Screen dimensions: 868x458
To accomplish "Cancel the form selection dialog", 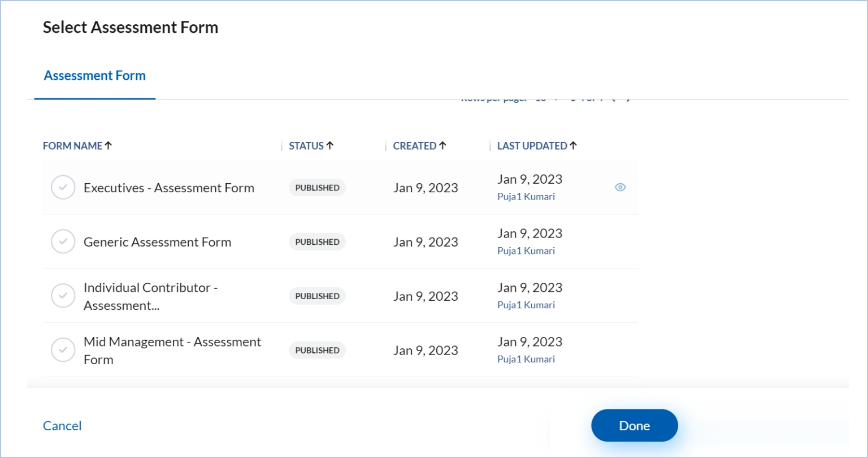I will [x=62, y=426].
